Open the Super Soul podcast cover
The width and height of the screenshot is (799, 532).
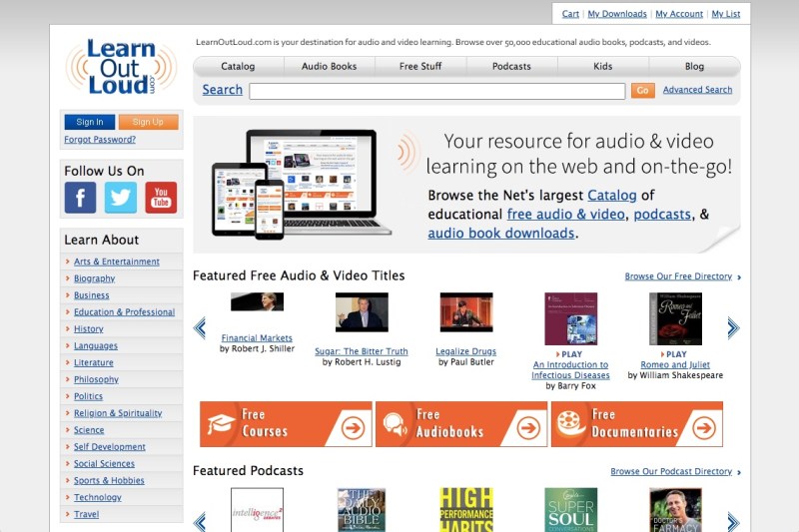click(x=570, y=510)
